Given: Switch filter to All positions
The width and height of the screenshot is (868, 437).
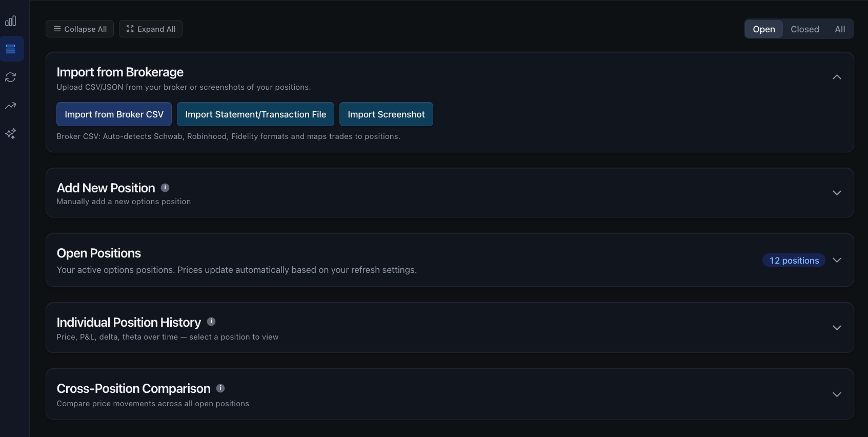Looking at the screenshot, I should point(839,29).
